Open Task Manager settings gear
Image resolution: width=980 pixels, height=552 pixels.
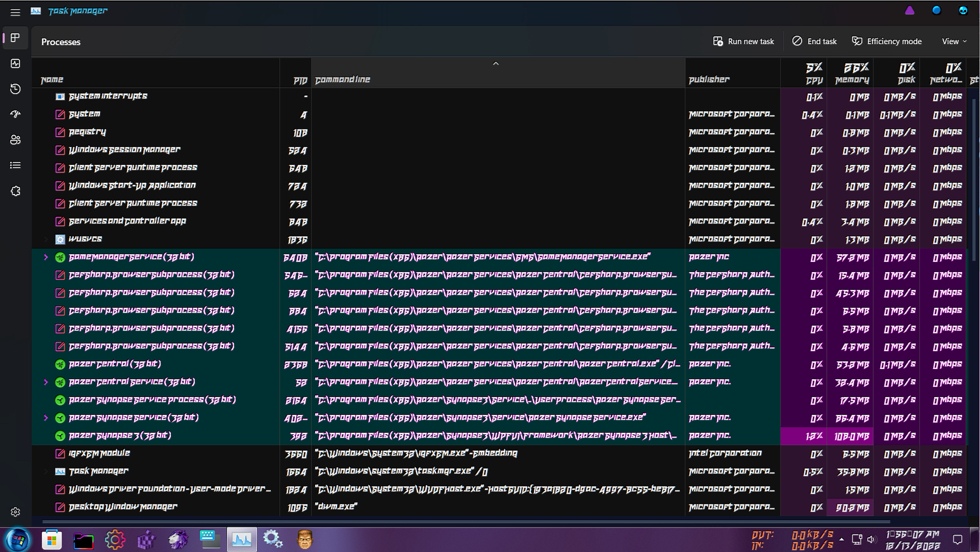[x=15, y=512]
